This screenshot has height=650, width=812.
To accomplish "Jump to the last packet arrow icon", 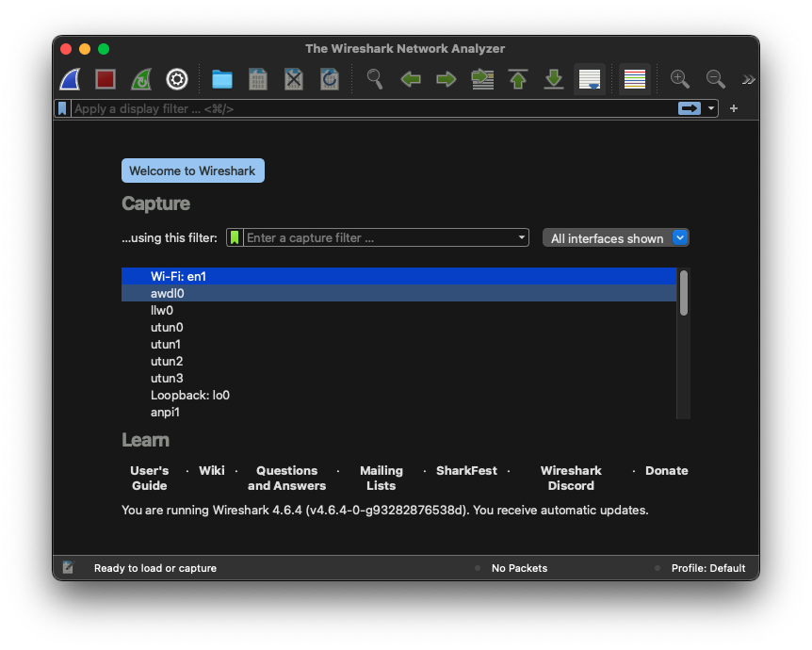I will pyautogui.click(x=554, y=79).
